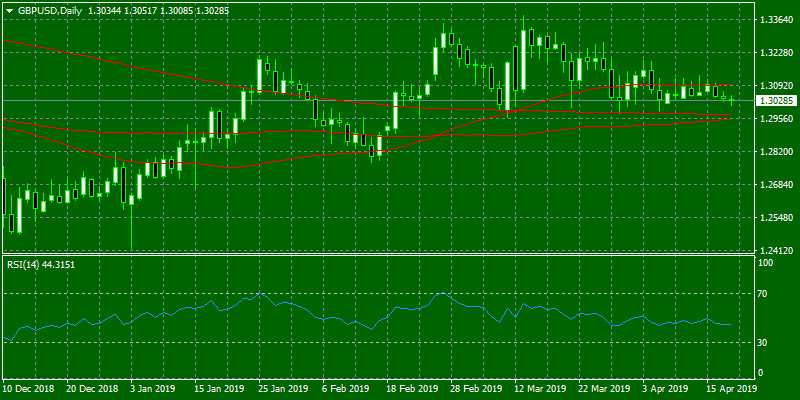The width and height of the screenshot is (800, 400).
Task: Click the 25 Jan 2019 date label
Action: 281,388
